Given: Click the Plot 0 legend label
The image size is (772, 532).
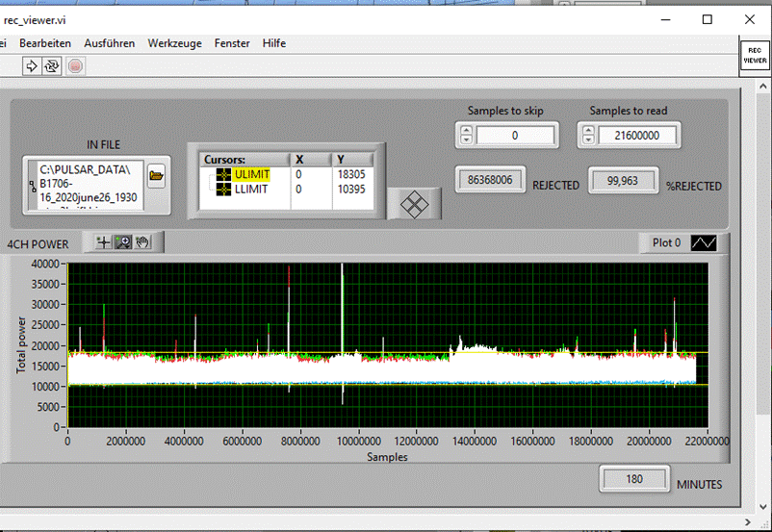Looking at the screenshot, I should pyautogui.click(x=666, y=242).
